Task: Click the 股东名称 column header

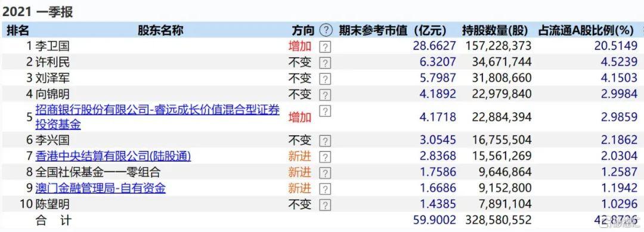Action: (160, 30)
